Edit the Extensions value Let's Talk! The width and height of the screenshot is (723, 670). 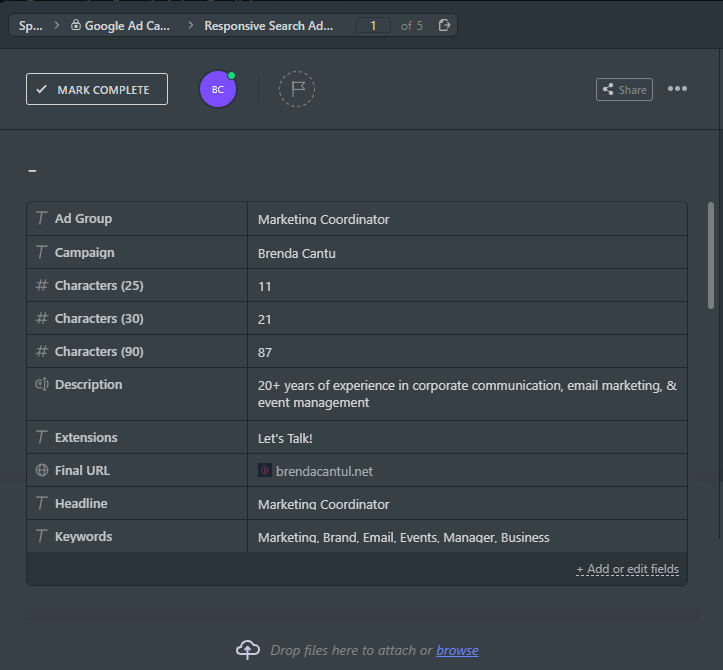coord(285,438)
